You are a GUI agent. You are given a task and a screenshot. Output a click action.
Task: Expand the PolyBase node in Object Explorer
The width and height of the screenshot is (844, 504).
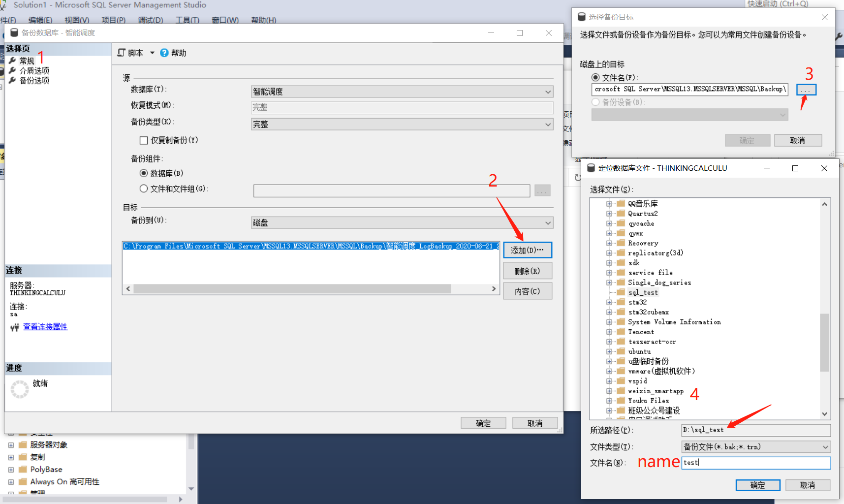(x=11, y=469)
